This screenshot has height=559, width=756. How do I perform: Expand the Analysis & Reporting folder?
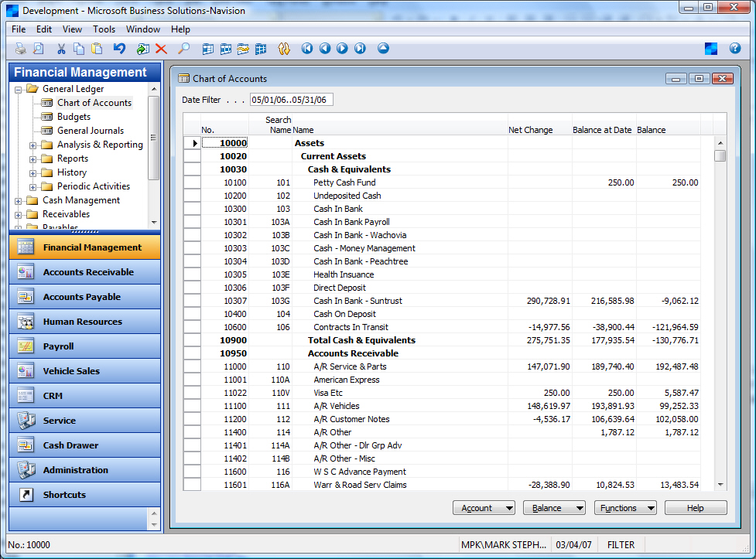tap(32, 145)
